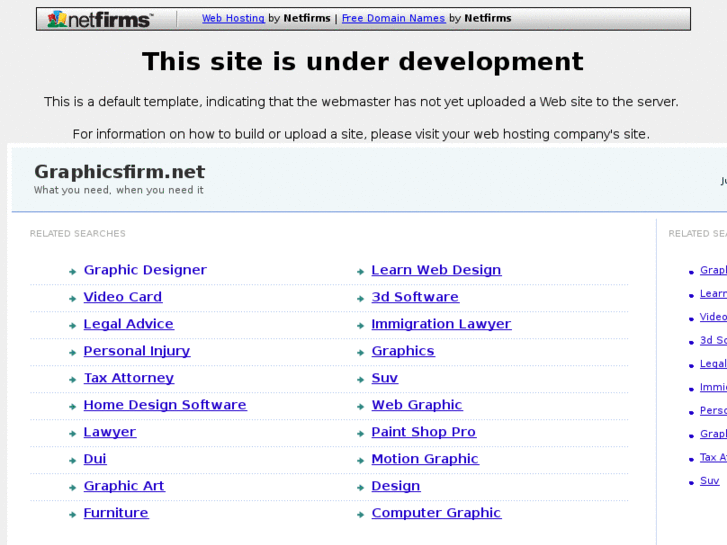Click the arrow bullet beside Furniture
Screen dimensions: 727x545
click(x=72, y=514)
